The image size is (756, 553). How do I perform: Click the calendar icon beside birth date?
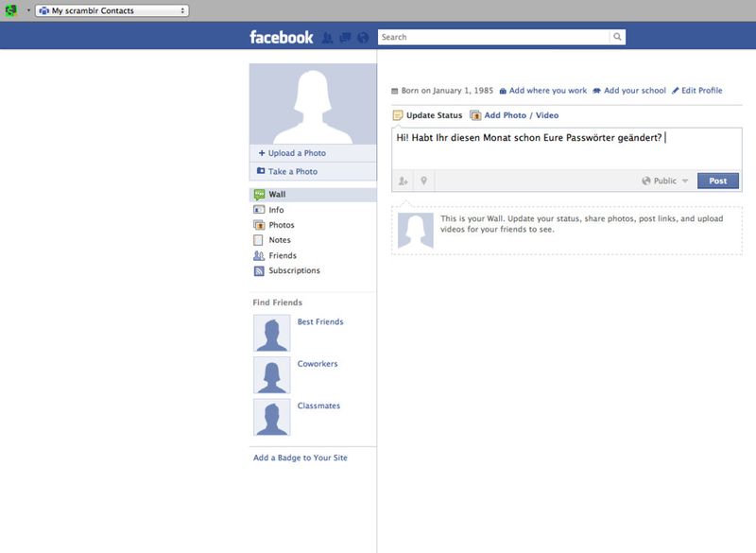[394, 91]
